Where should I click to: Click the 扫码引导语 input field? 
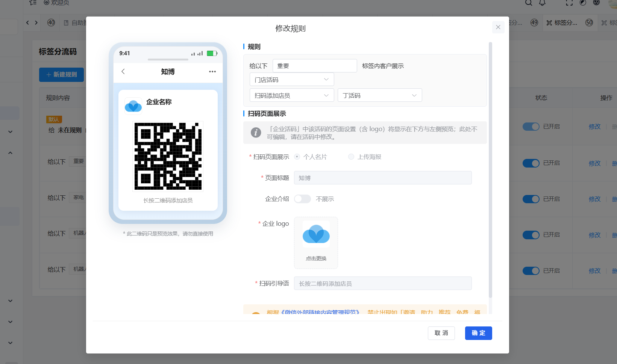pos(383,284)
